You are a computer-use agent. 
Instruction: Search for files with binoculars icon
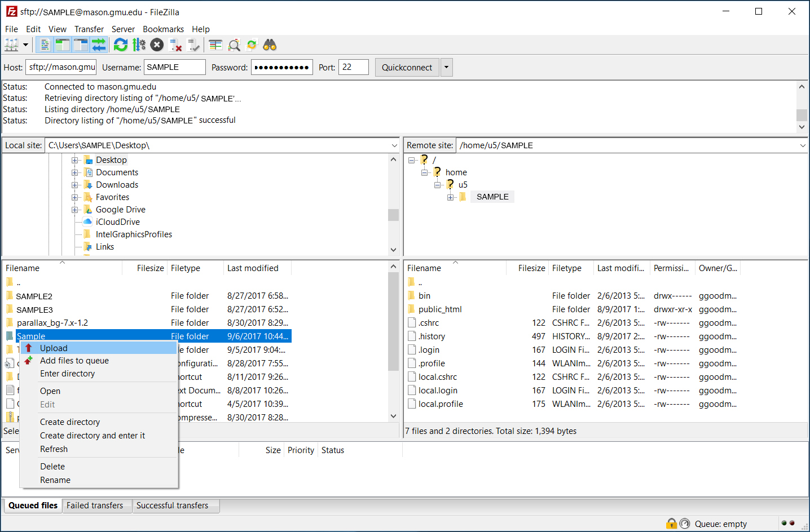coord(270,45)
